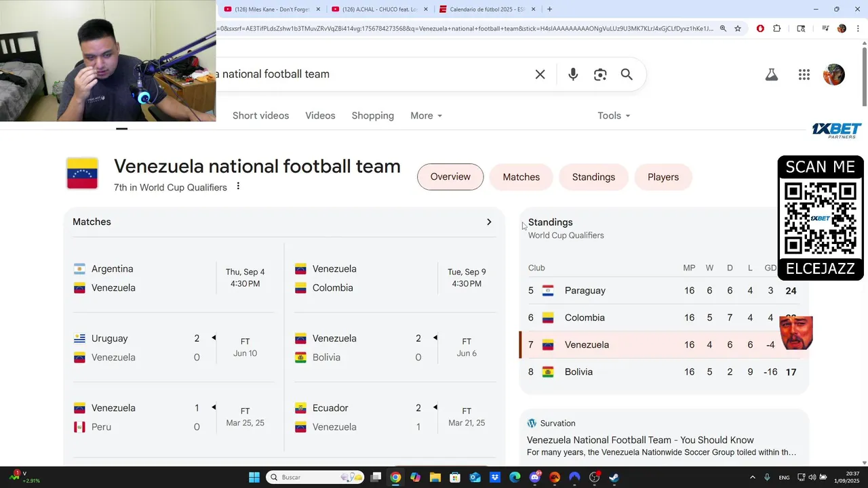Close the Calendario de fútbol tab
The height and width of the screenshot is (488, 868).
pyautogui.click(x=534, y=9)
